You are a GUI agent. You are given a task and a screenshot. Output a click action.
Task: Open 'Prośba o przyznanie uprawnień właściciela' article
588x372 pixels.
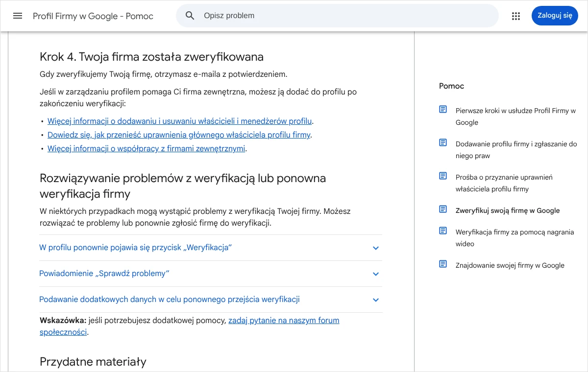point(504,183)
